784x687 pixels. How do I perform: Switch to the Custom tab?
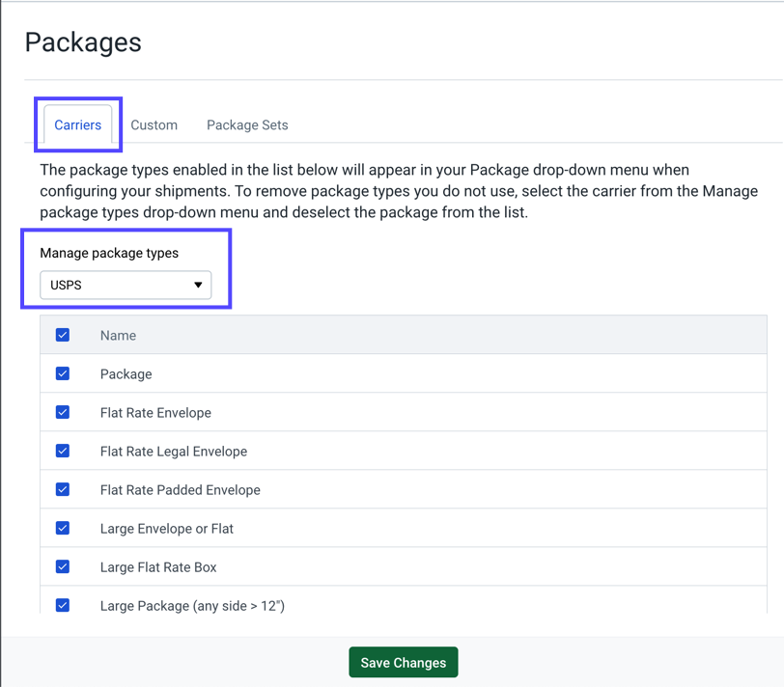pyautogui.click(x=154, y=124)
